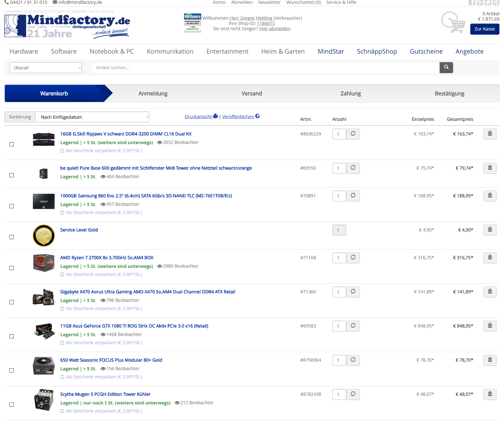Click the Zur Kasse button
This screenshot has height=421, width=504.
click(x=485, y=29)
